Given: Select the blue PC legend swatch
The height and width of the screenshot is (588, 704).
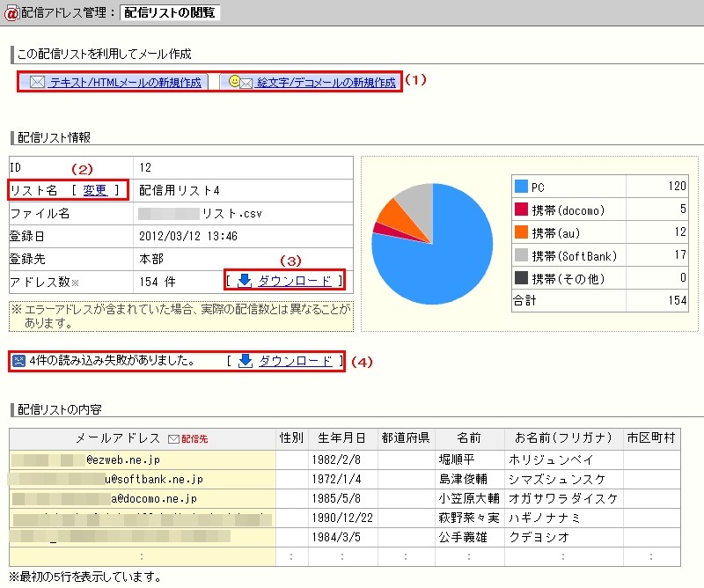Looking at the screenshot, I should point(521,187).
